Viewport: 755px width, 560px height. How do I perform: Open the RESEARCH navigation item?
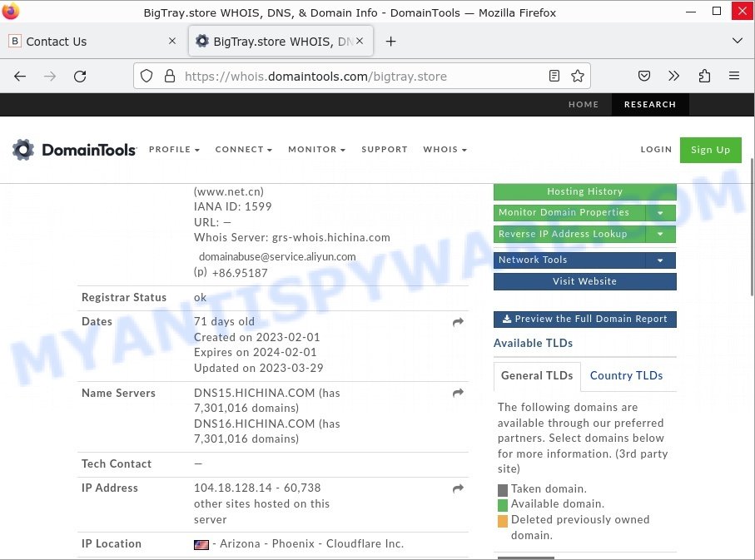(650, 105)
